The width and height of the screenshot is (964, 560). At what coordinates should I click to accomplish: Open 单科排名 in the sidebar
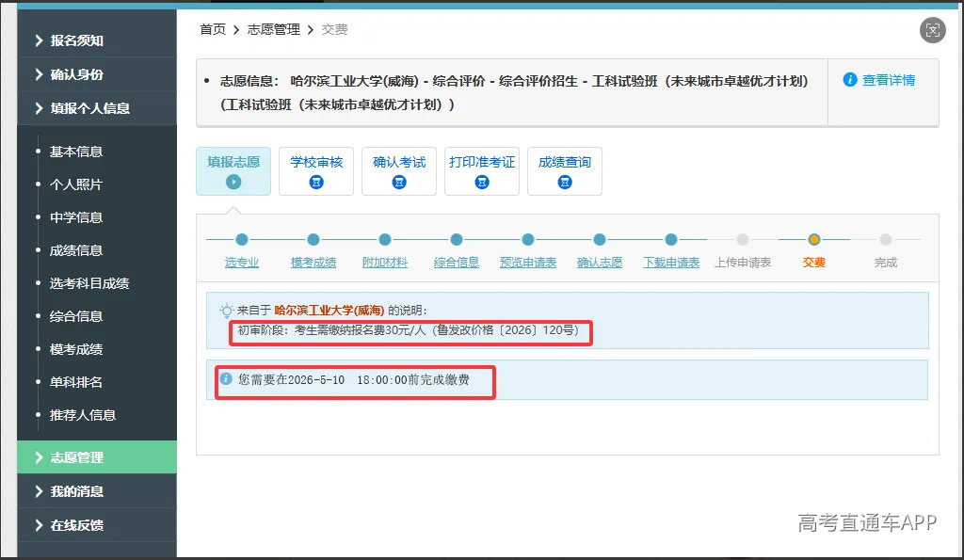pos(76,382)
